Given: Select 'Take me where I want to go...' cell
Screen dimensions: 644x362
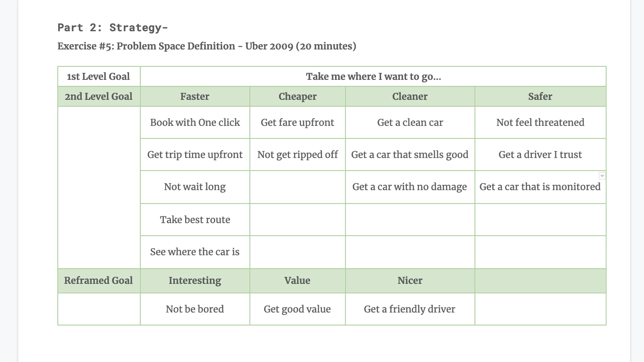Looking at the screenshot, I should point(373,76).
